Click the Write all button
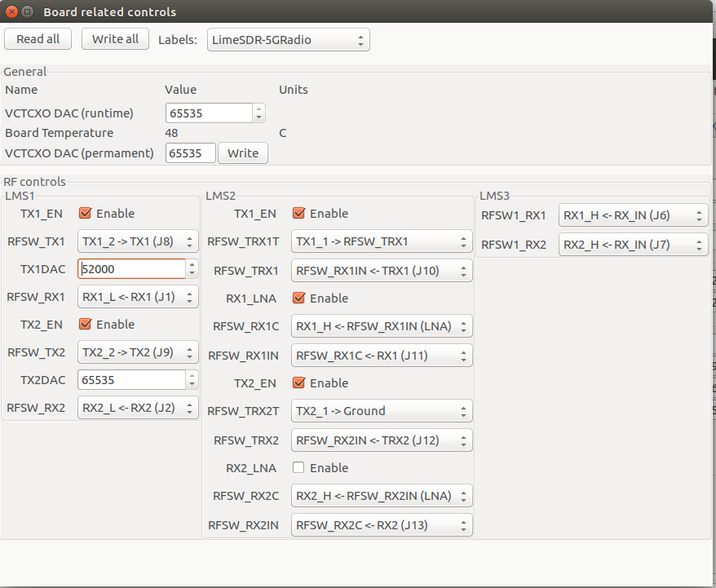 pos(115,39)
